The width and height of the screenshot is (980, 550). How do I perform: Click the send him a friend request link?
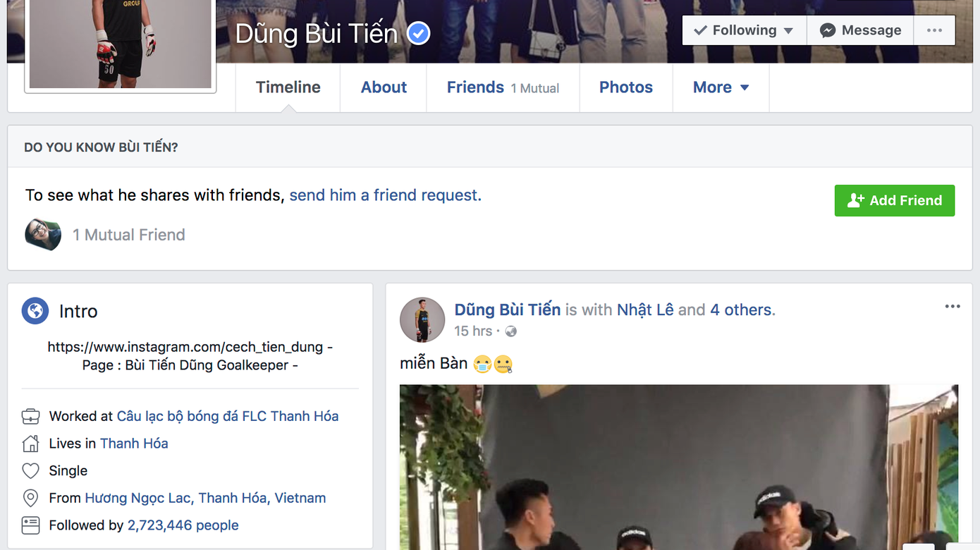tap(386, 195)
